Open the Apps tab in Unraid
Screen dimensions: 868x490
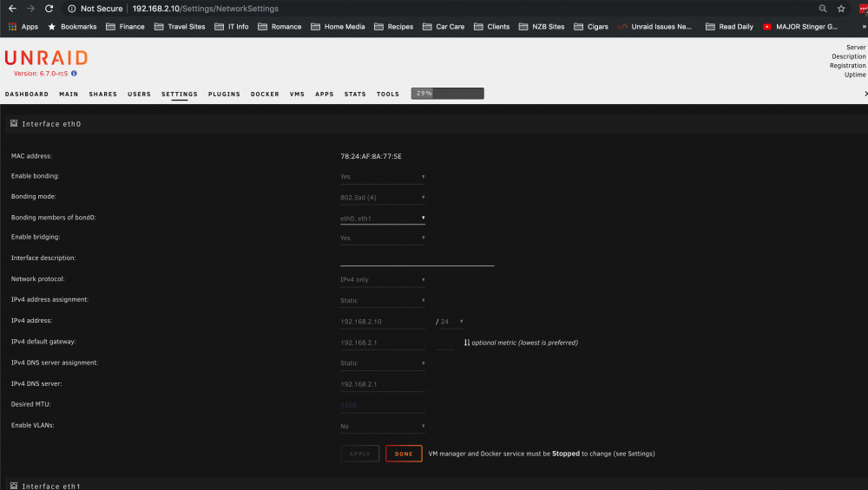[325, 94]
